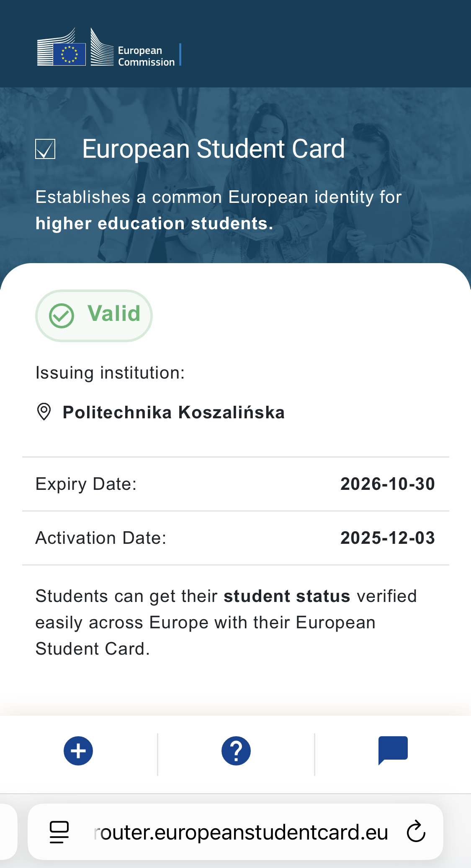
Task: Click the word Valid in the status badge
Action: click(x=114, y=314)
